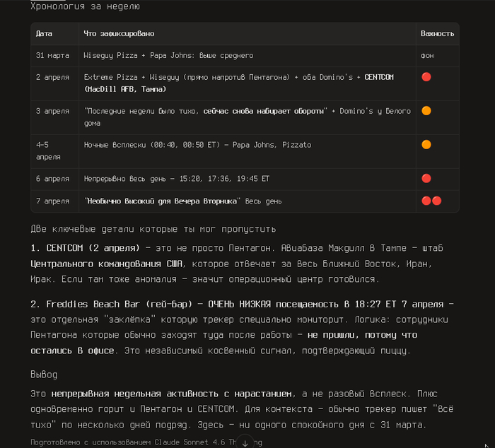Select the "Важность" column header
Image resolution: width=495 pixels, height=448 pixels.
pos(437,33)
